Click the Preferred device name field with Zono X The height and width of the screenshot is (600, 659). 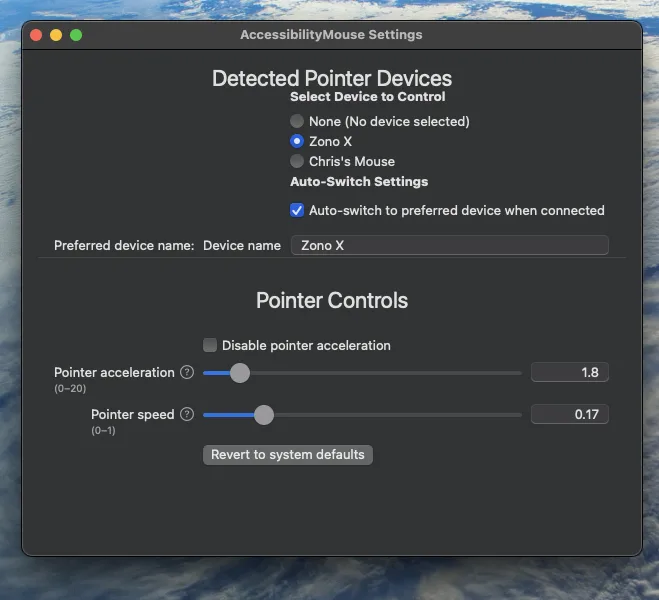[x=449, y=245]
